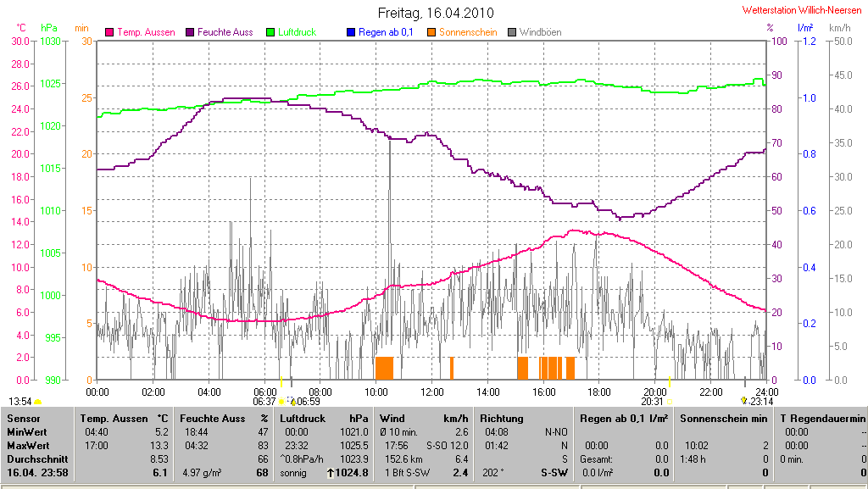This screenshot has width=868, height=489.
Task: Click the sunset square icon beside 20:31
Action: (x=670, y=403)
